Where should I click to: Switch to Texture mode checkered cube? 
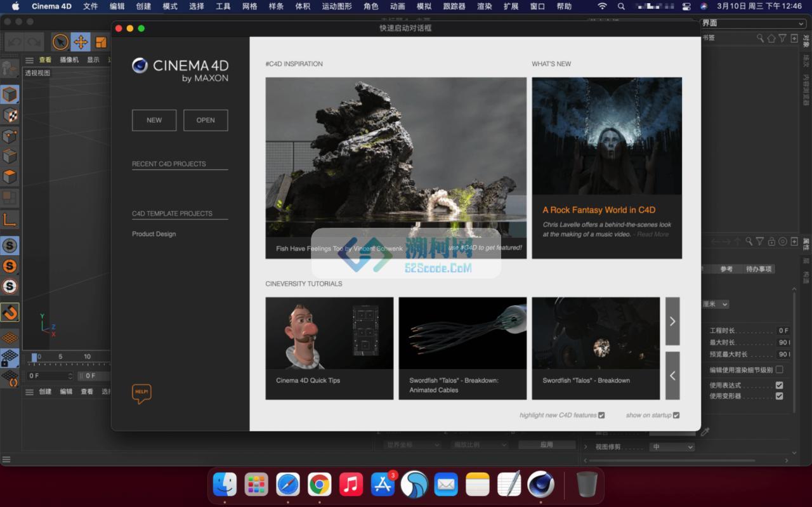[x=10, y=115]
